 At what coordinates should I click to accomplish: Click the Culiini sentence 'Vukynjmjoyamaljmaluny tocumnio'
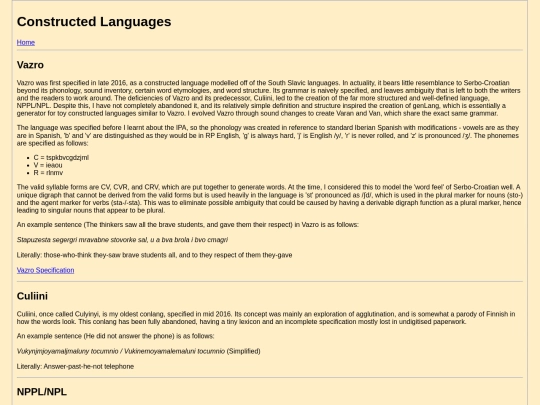138,351
